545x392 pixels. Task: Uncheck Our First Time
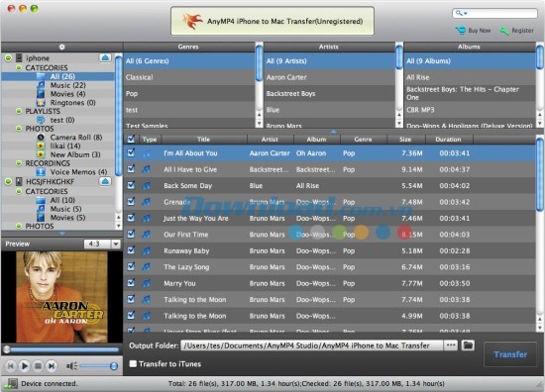point(131,234)
